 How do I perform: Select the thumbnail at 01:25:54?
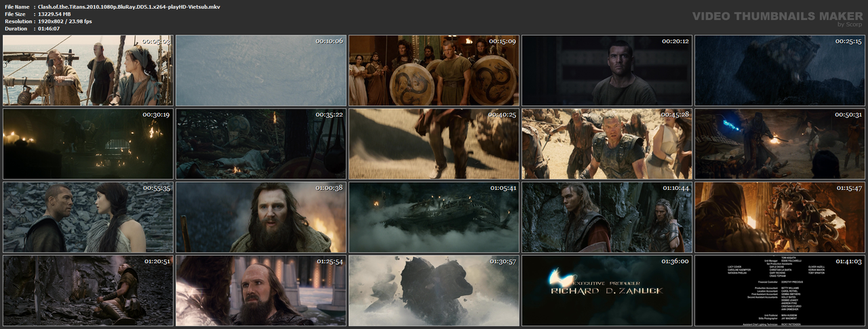[260, 290]
